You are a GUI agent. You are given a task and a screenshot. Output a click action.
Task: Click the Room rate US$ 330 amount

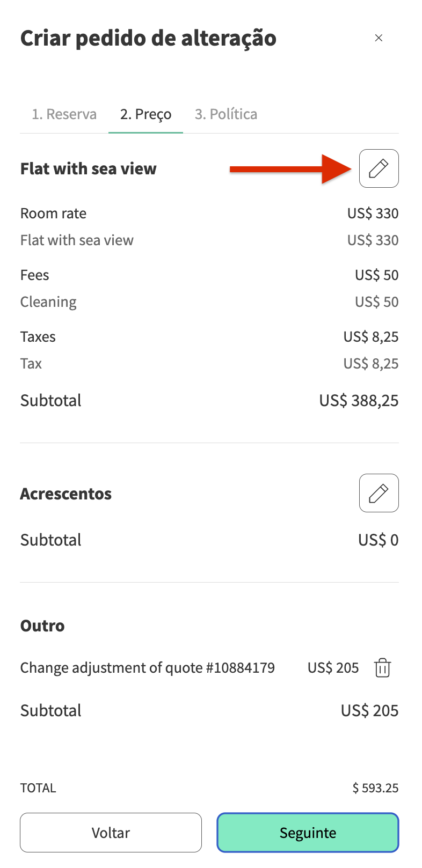(373, 214)
